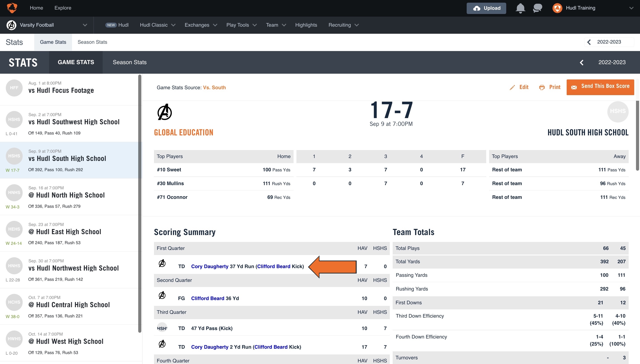The height and width of the screenshot is (364, 640).
Task: Expand the Hudl Training account dropdown
Action: click(x=631, y=8)
